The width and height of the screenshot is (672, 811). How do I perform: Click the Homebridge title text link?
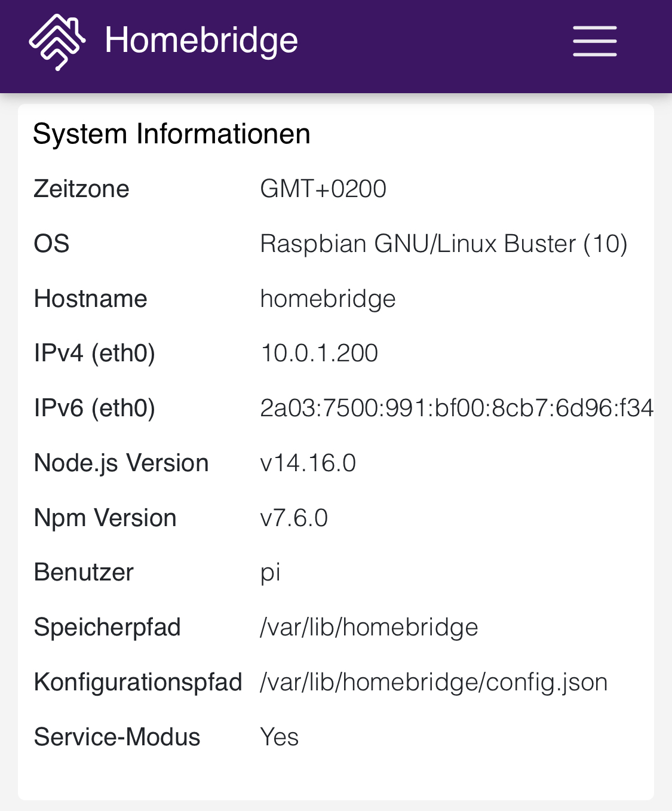pyautogui.click(x=201, y=41)
